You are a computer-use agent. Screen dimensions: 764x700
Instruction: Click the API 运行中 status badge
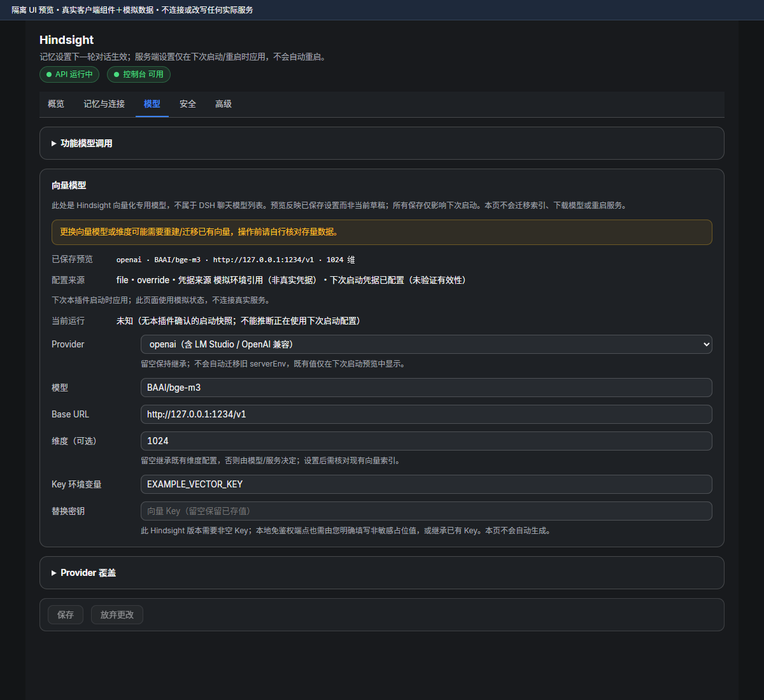click(x=69, y=74)
